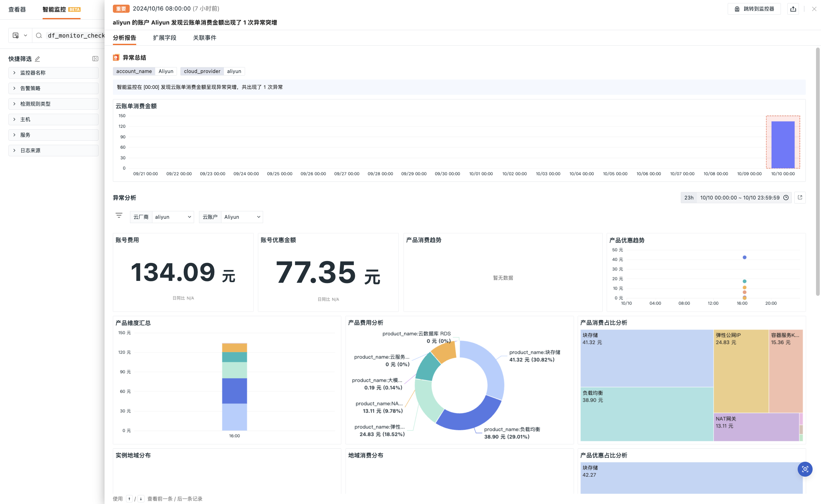The image size is (821, 504).
Task: Switch to the 关联事件 tab
Action: [205, 38]
